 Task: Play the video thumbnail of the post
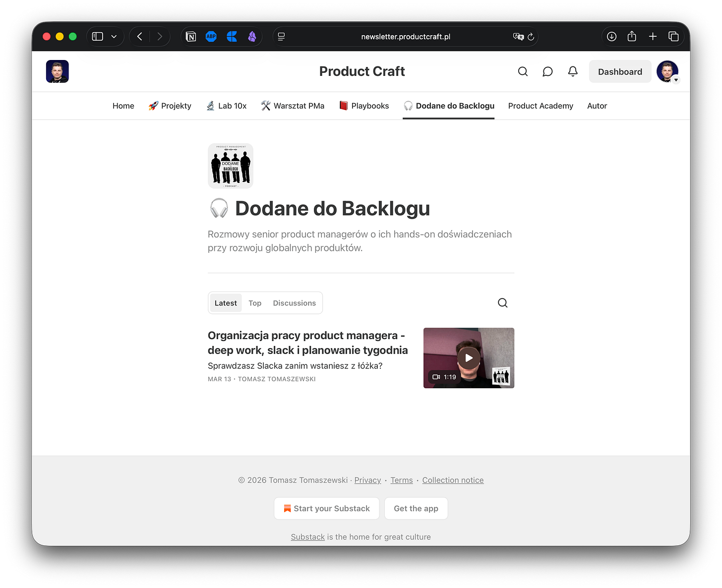coord(469,358)
